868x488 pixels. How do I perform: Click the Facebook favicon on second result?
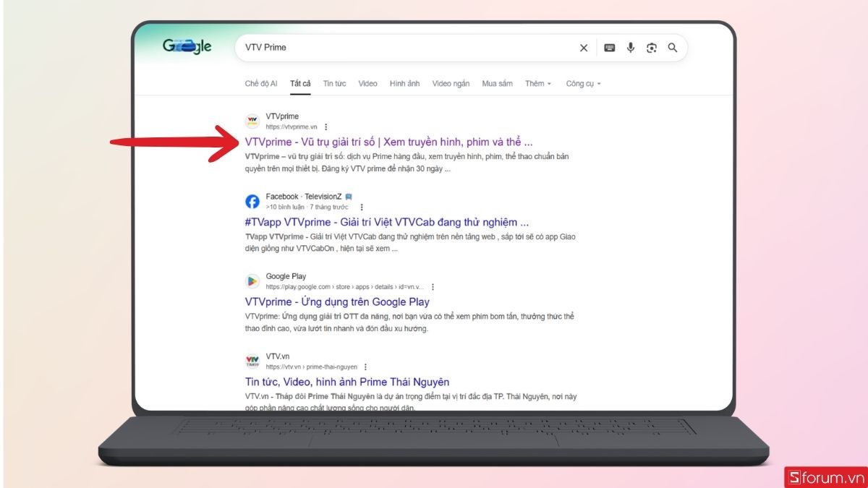[x=252, y=202]
